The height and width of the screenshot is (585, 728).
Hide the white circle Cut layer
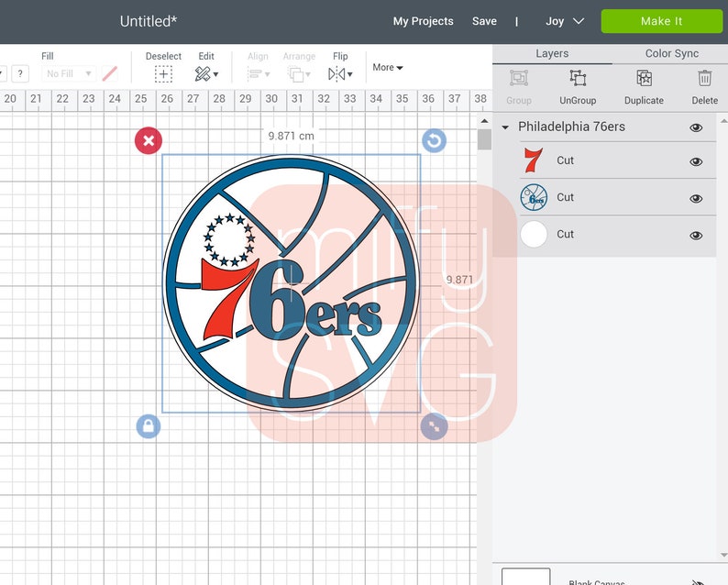(696, 236)
